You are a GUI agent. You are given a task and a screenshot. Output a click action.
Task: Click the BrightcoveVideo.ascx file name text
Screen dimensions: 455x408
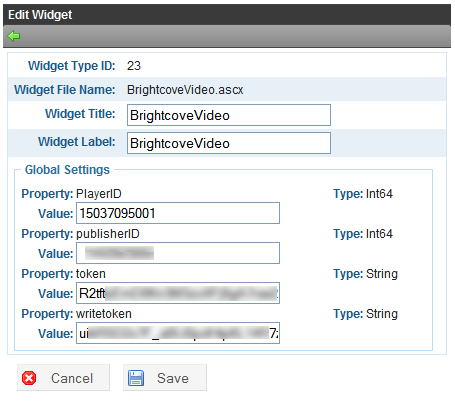(185, 90)
